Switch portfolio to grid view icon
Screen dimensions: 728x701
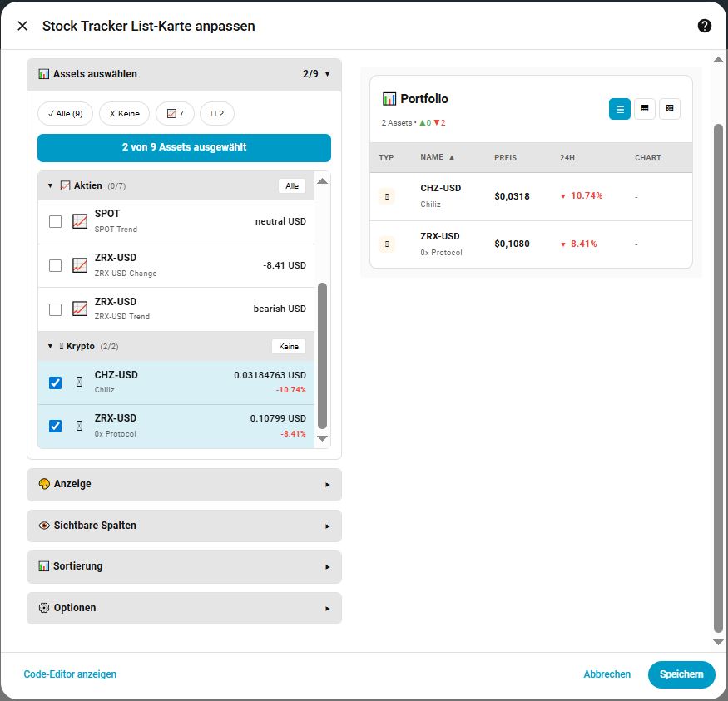(x=669, y=109)
